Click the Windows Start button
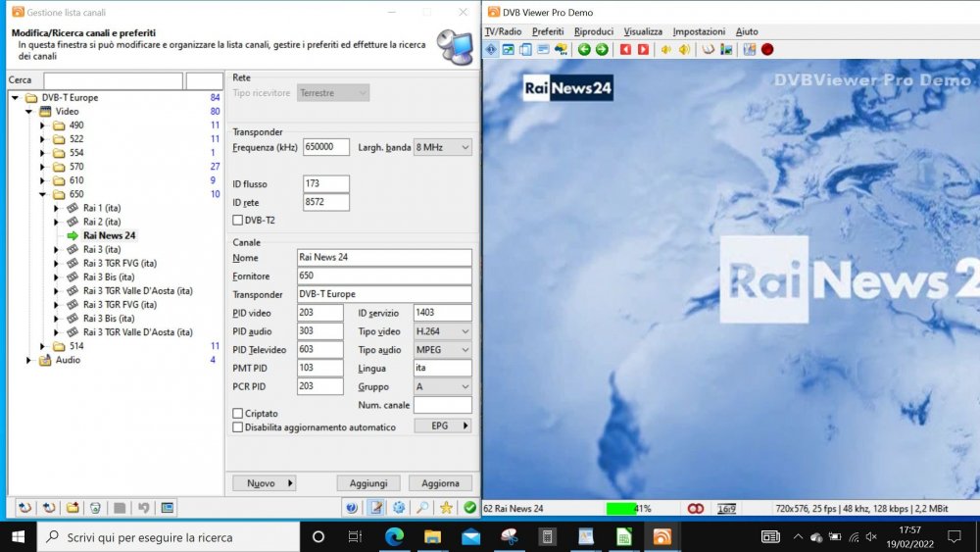The width and height of the screenshot is (980, 552). tap(18, 536)
